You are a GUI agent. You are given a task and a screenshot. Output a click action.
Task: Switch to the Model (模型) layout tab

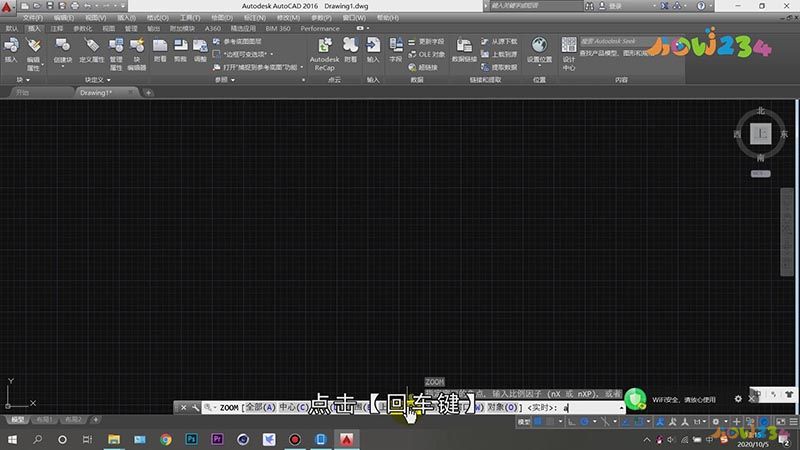tap(17, 420)
